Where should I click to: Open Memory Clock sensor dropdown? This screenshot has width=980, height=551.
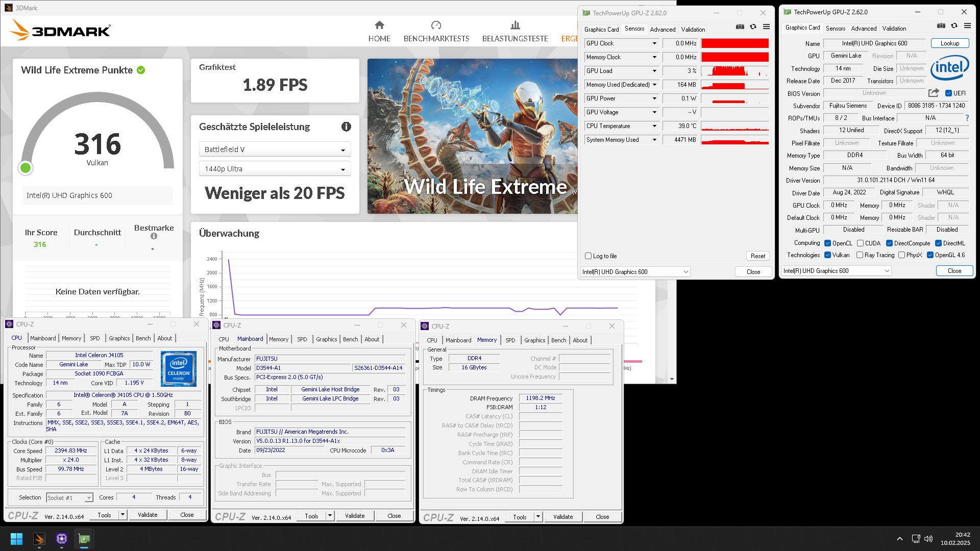(x=654, y=57)
